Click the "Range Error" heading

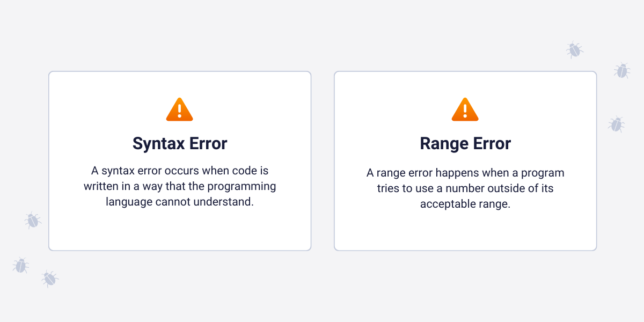pyautogui.click(x=465, y=144)
